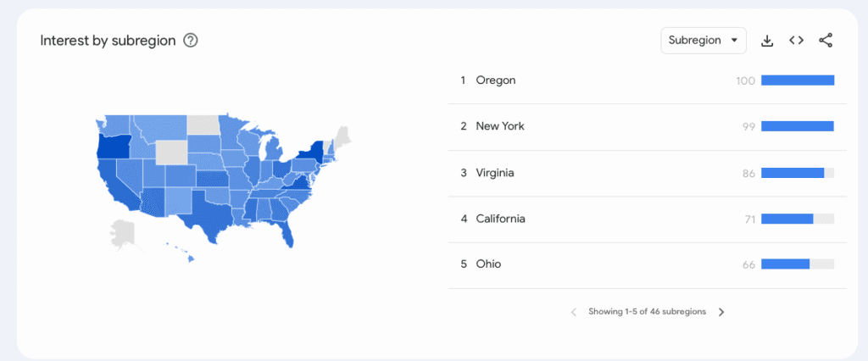The height and width of the screenshot is (361, 868).
Task: Download subregion data as CSV
Action: [767, 41]
